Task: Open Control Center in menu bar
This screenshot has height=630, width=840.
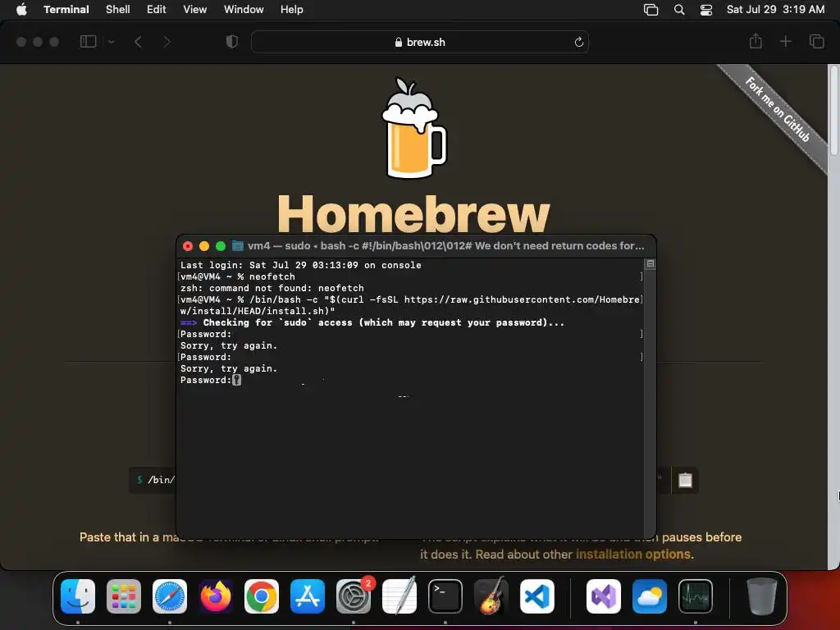Action: 706,10
